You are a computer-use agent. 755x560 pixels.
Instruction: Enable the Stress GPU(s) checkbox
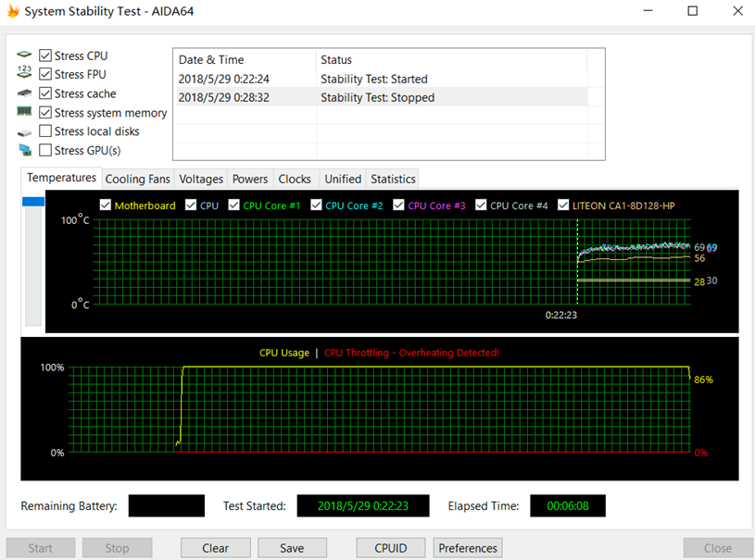(45, 151)
